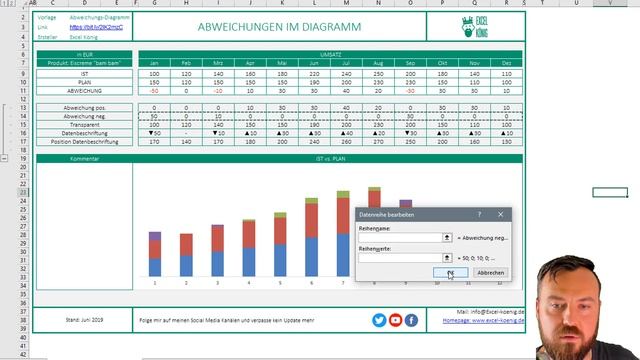The image size is (640, 360).
Task: Select the UMSATZ header cell
Action: pos(330,54)
